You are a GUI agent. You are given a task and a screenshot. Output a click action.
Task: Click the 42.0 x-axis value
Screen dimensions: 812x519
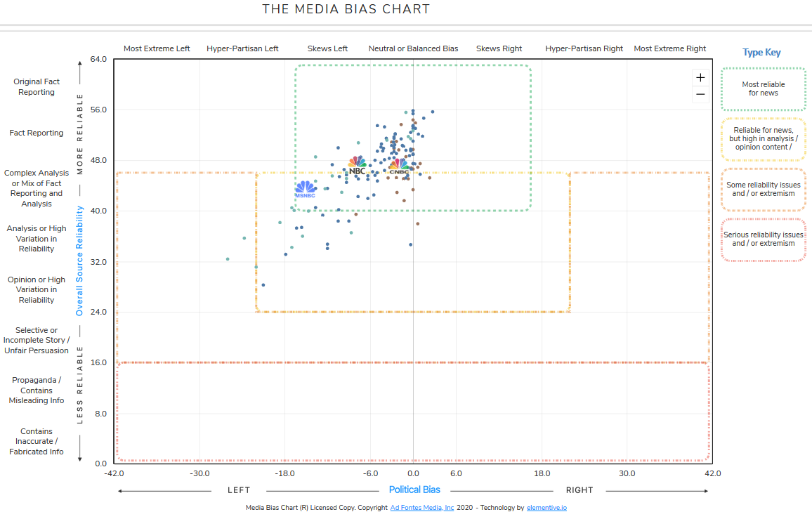tap(712, 474)
